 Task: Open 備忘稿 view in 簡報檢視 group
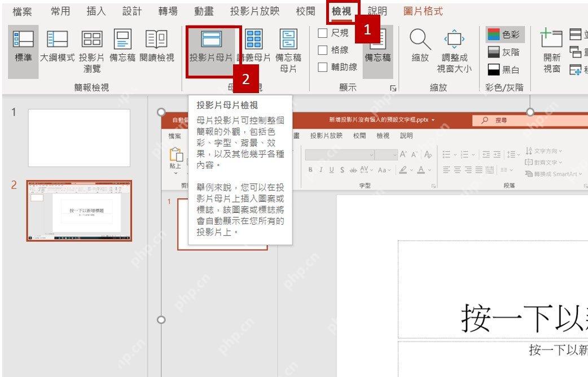pos(122,47)
